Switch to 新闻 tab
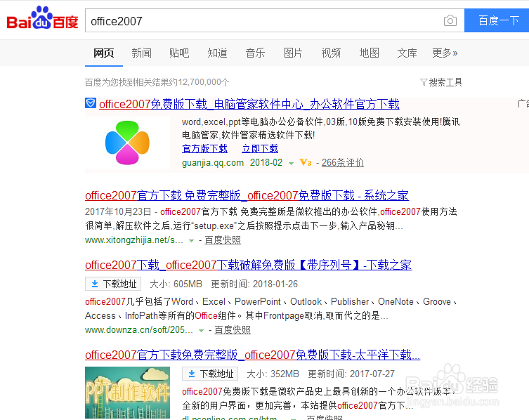Screen dimensions: 529x420 141,53
